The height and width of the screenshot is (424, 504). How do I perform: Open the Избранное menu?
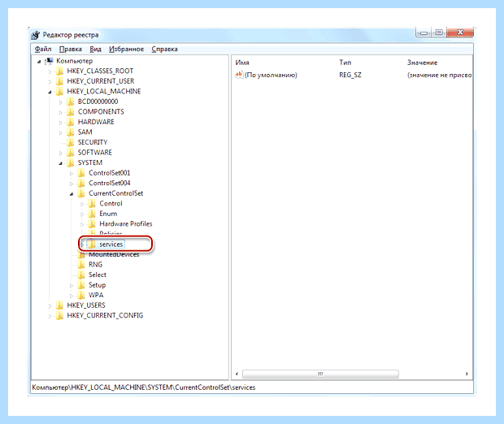pos(126,50)
